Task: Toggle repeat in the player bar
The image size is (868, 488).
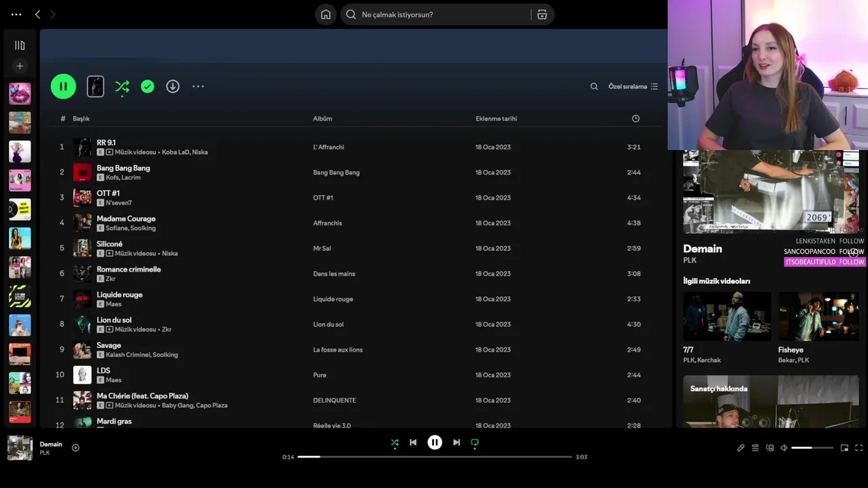Action: click(475, 443)
